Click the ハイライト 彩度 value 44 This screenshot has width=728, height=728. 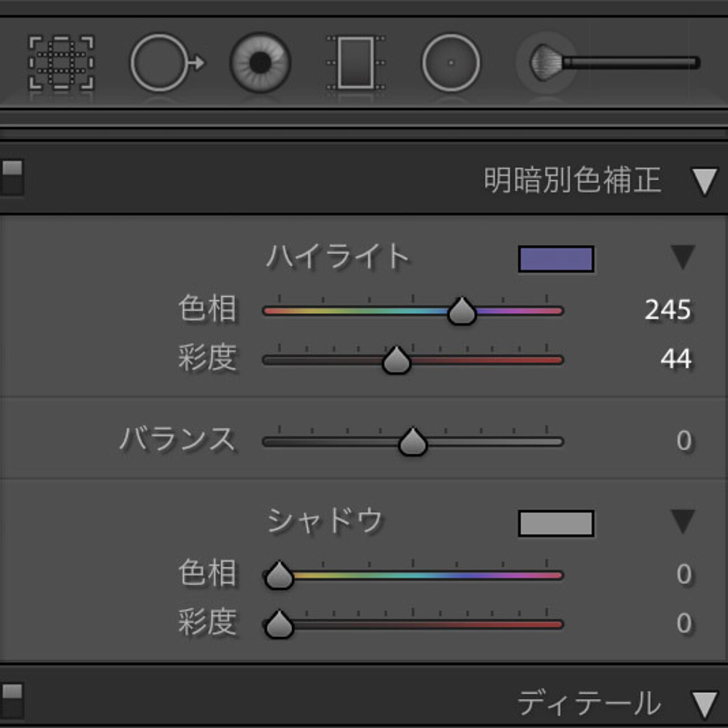(675, 359)
